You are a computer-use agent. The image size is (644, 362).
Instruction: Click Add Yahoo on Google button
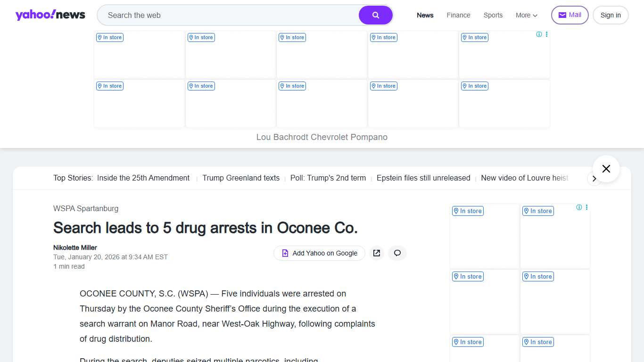pyautogui.click(x=319, y=253)
